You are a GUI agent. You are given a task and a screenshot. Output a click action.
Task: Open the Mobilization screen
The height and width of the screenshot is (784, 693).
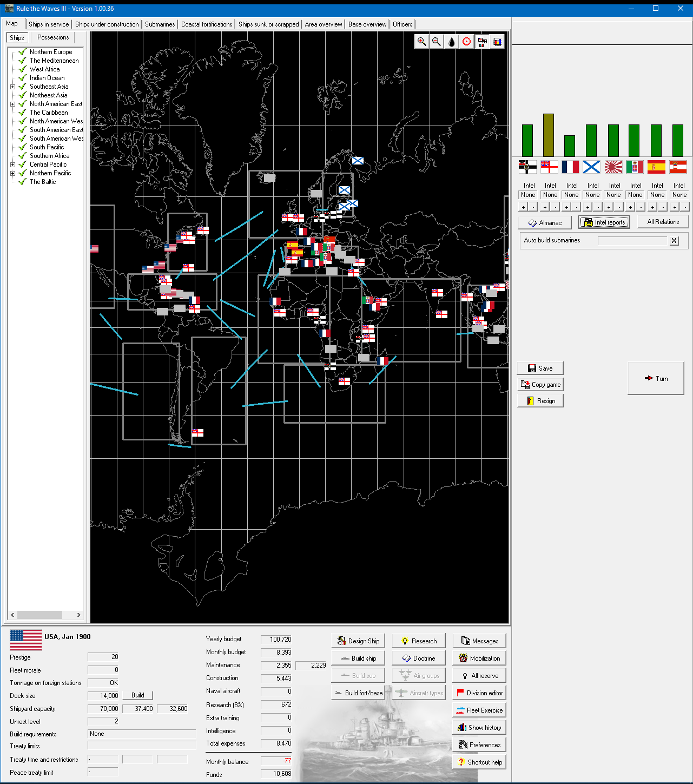(x=479, y=658)
